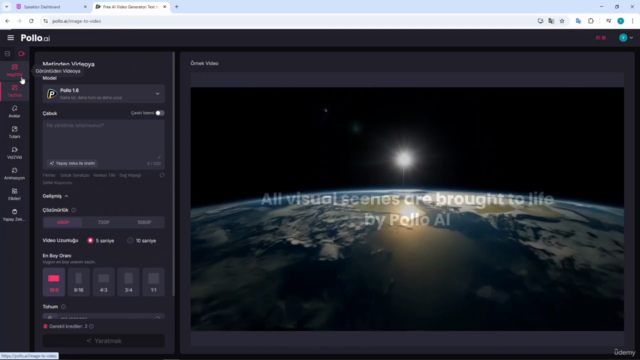
Task: Click the credits counter in the header
Action: [x=600, y=38]
